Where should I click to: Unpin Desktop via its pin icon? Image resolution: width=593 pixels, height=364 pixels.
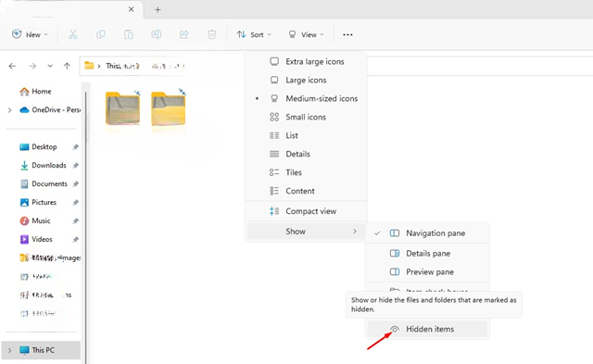76,146
